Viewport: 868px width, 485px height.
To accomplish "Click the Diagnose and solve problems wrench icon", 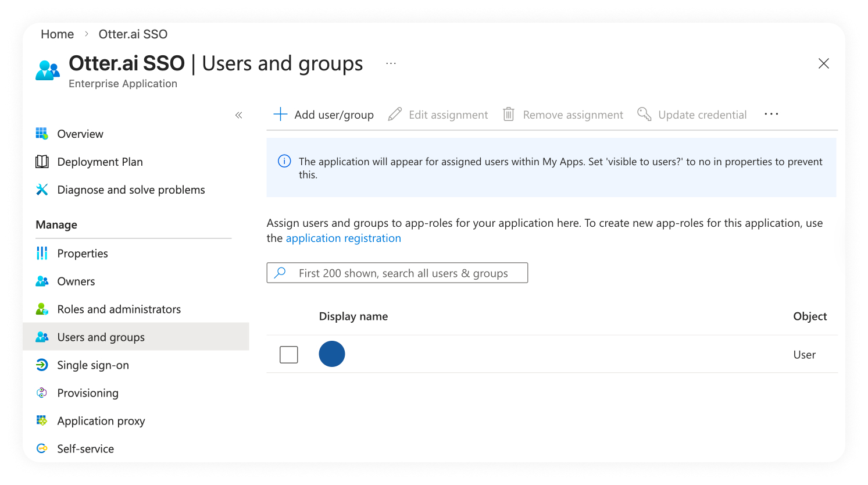I will click(x=42, y=190).
